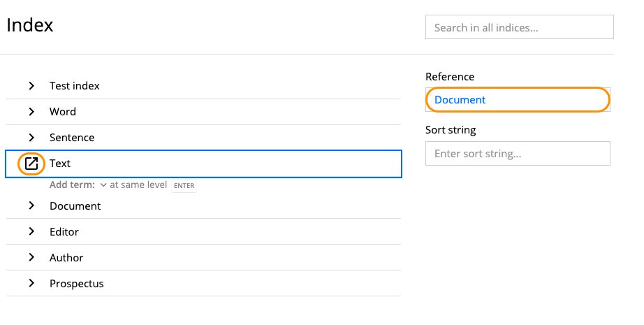The image size is (644, 325).
Task: Select the Test index term label
Action: (x=74, y=86)
